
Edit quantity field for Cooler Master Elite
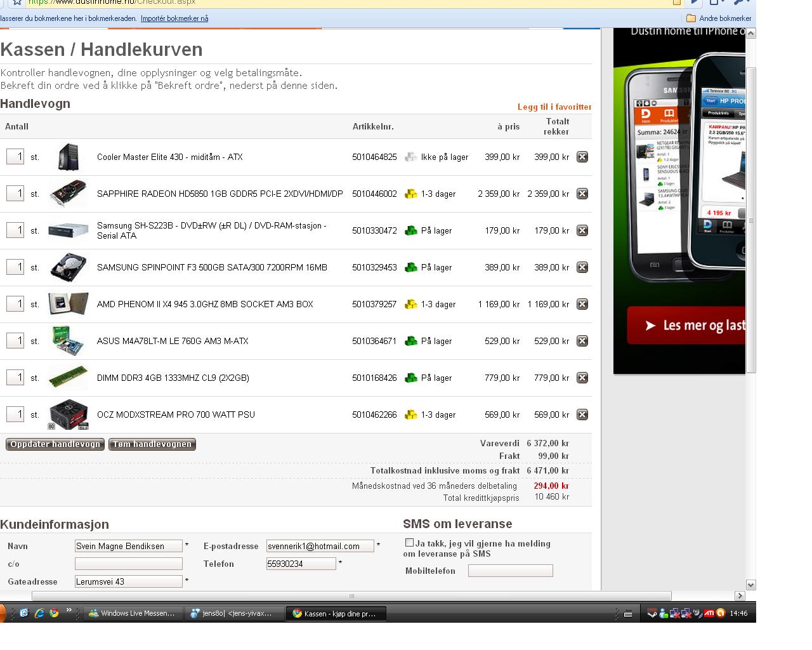(15, 156)
